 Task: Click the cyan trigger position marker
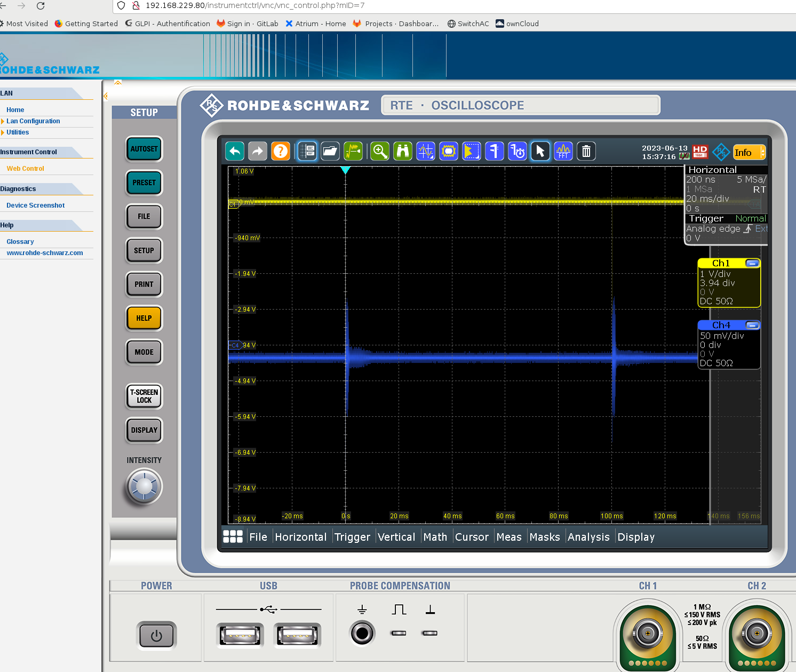coord(346,170)
